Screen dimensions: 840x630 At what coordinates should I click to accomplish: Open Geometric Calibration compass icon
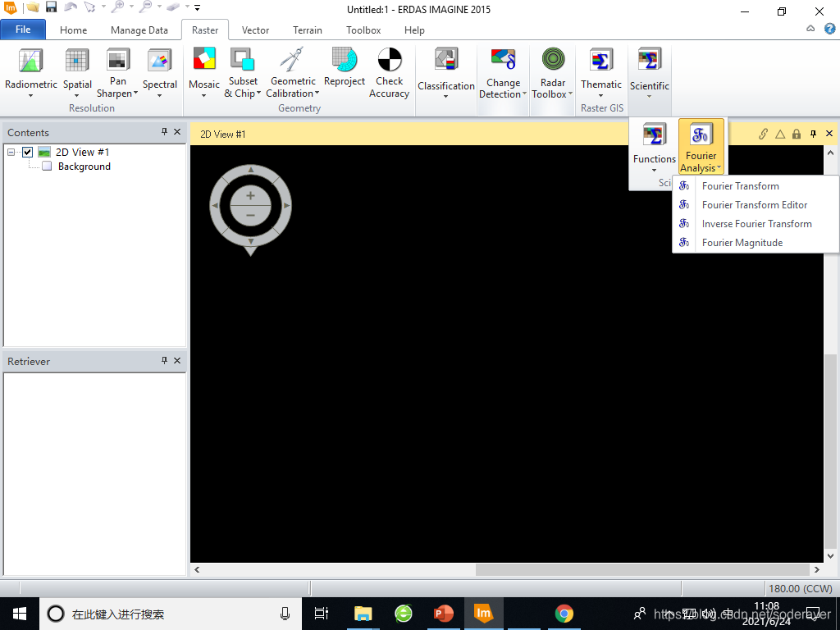[x=293, y=59]
